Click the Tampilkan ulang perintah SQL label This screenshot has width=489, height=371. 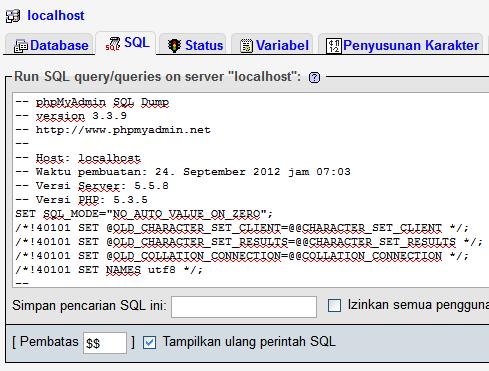[249, 342]
